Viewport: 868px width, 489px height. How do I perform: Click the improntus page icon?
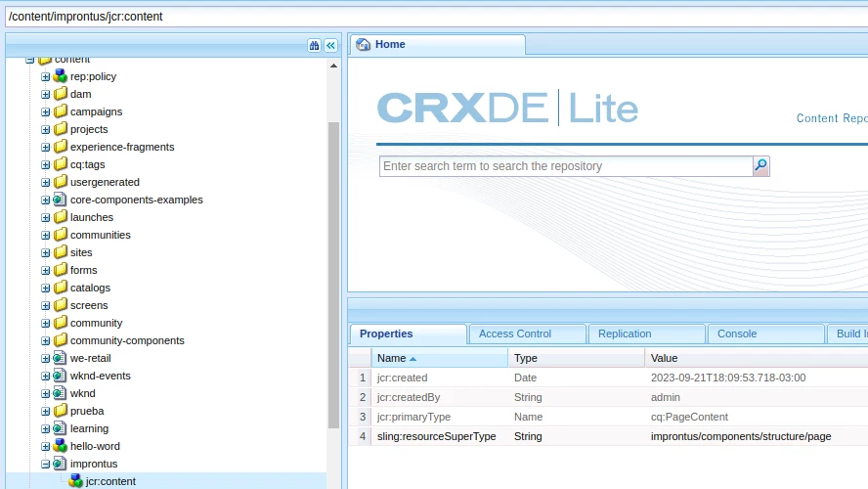[60, 464]
